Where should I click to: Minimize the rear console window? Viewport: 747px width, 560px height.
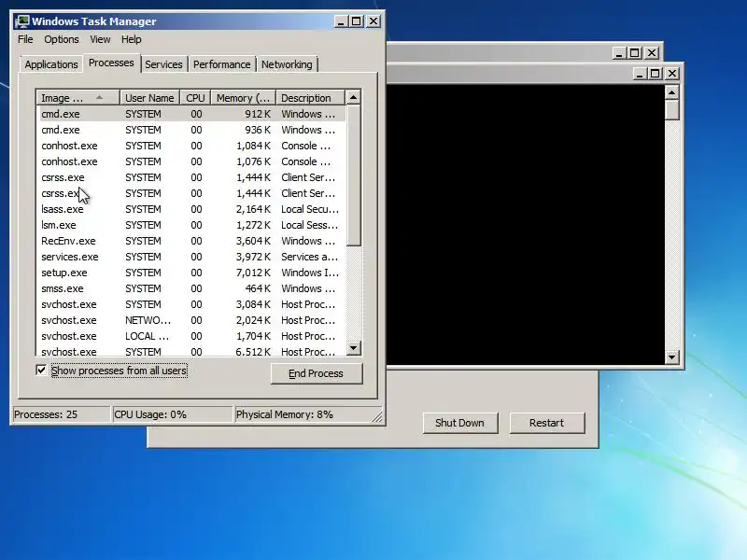pos(619,53)
